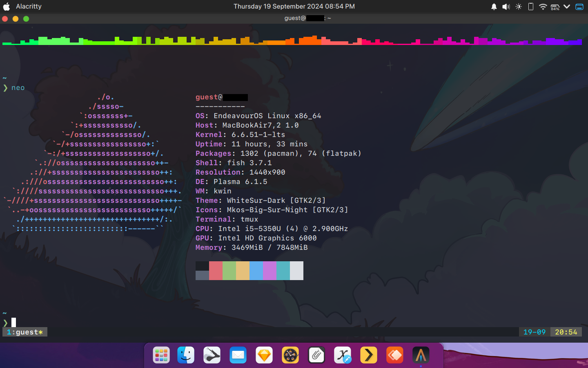Click the 'Memory: 3469MiB / 7848MiB' line
The image size is (588, 368).
tap(252, 248)
